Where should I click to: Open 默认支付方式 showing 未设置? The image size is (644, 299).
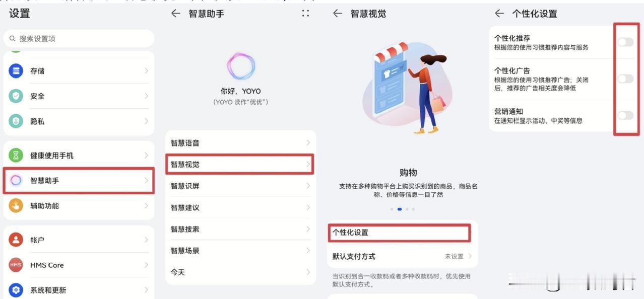coord(402,256)
